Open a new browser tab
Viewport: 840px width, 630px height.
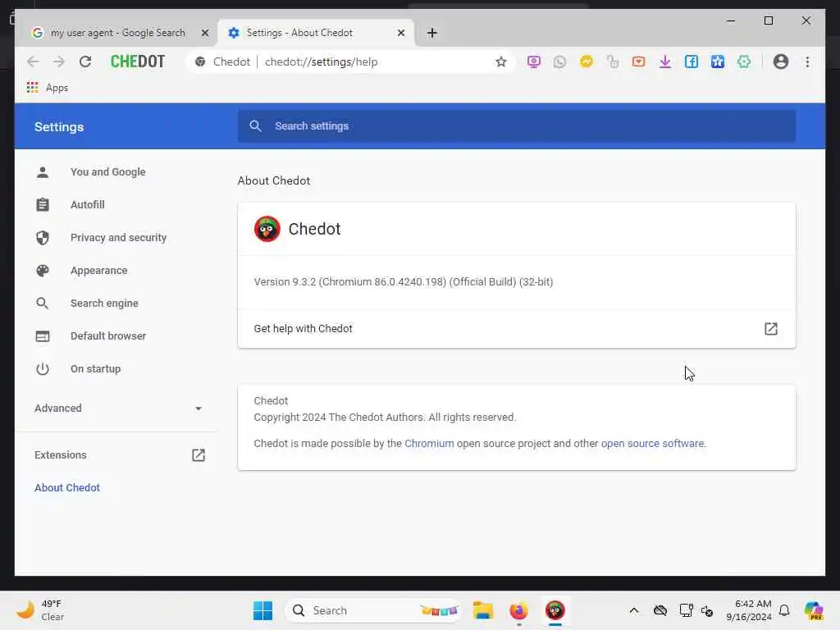click(x=432, y=33)
